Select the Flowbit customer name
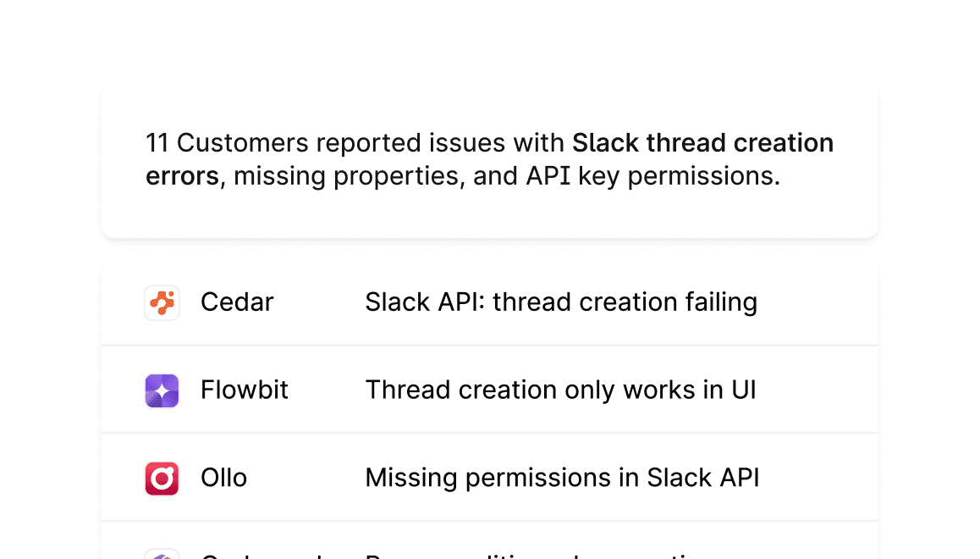980x559 pixels. click(245, 390)
